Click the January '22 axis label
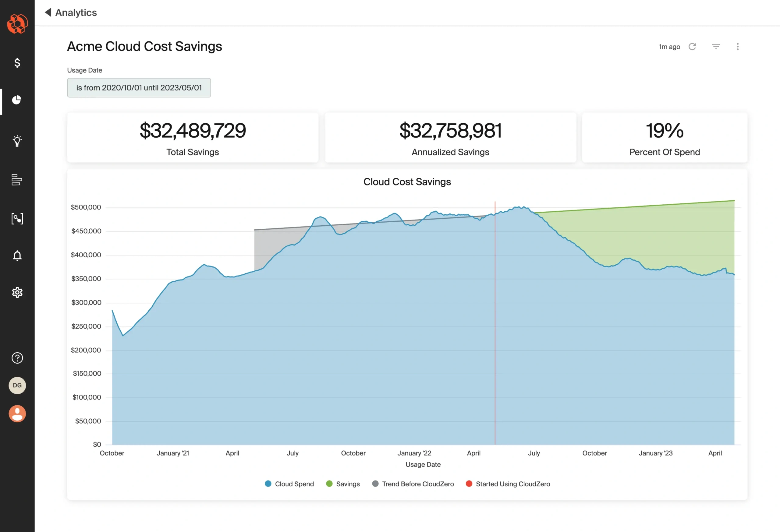 pyautogui.click(x=414, y=453)
